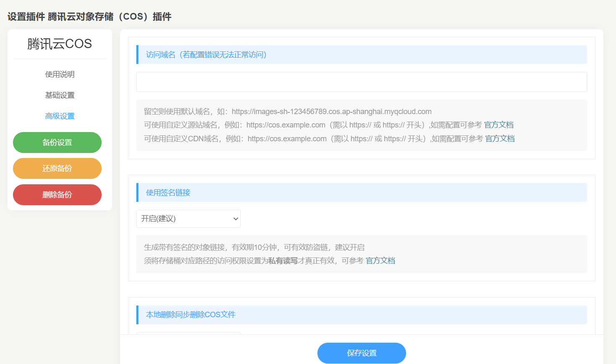Viewport: 616px width, 364px height.
Task: Open the 使用说明 menu item
Action: pos(60,74)
